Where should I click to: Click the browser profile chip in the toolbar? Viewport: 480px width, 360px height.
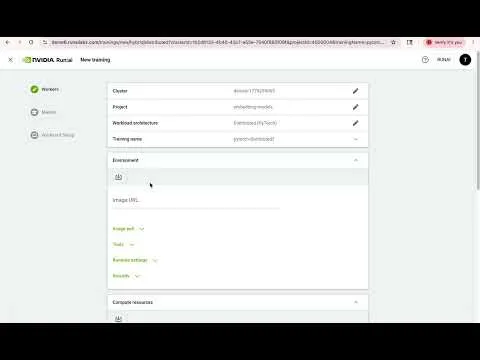444,42
